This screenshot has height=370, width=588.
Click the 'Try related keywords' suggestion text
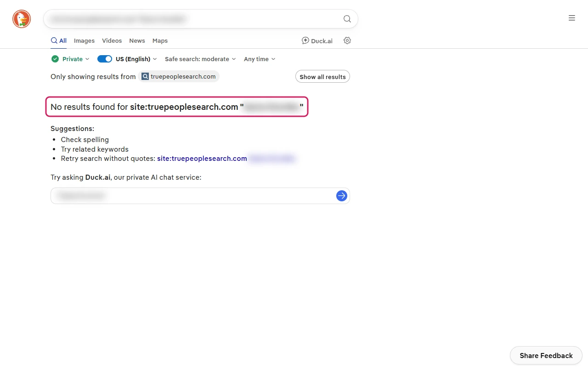point(95,149)
